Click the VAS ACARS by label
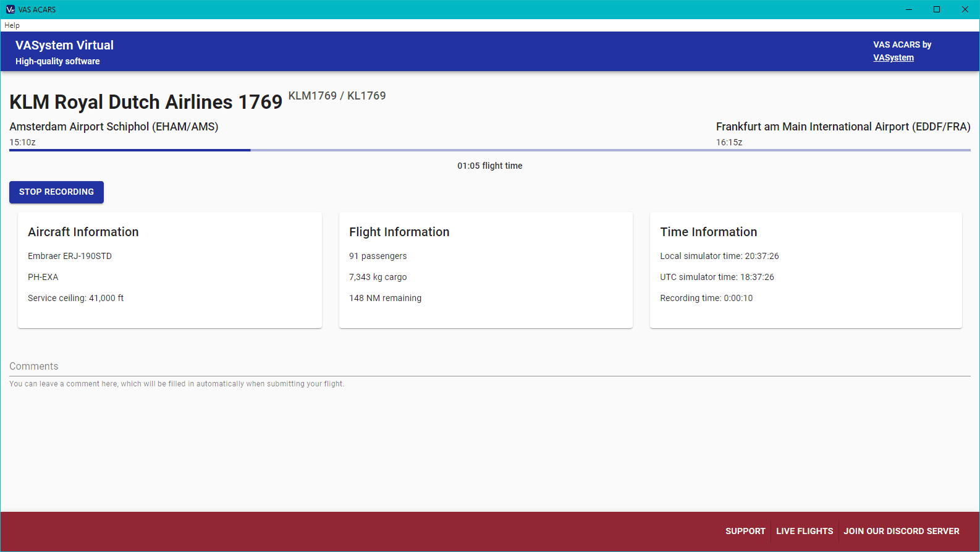980x552 pixels. pos(902,45)
